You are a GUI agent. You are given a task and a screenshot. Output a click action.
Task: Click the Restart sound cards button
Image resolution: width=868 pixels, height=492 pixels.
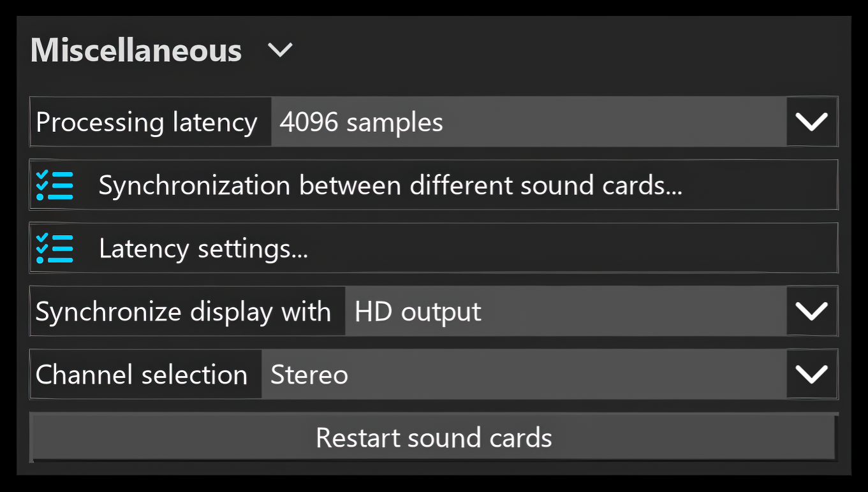click(434, 437)
